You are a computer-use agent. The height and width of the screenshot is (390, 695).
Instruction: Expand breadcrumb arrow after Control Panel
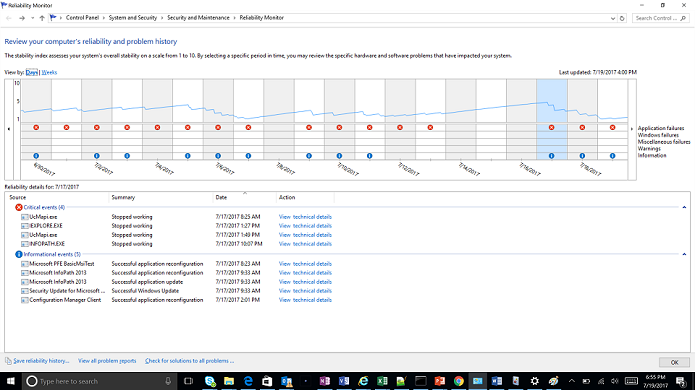click(x=104, y=18)
